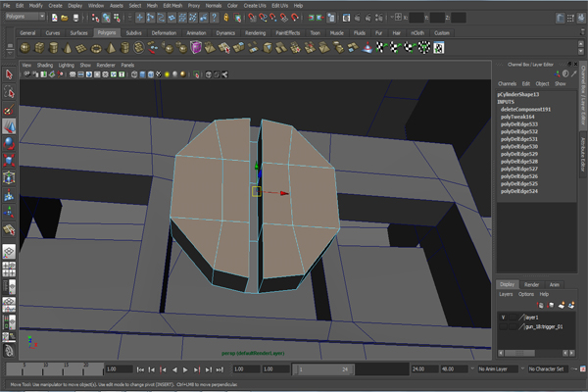
Task: Click the New Scene icon
Action: point(55,18)
